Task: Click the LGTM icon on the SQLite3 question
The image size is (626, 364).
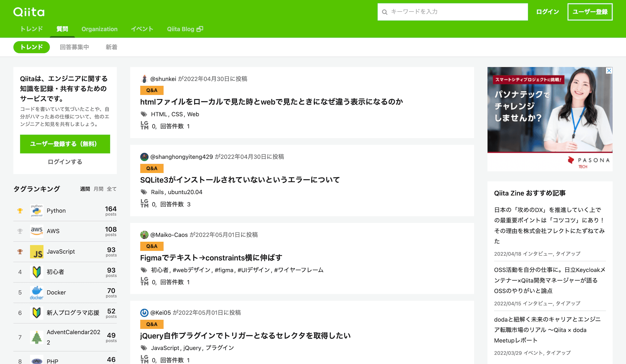Action: (x=145, y=203)
